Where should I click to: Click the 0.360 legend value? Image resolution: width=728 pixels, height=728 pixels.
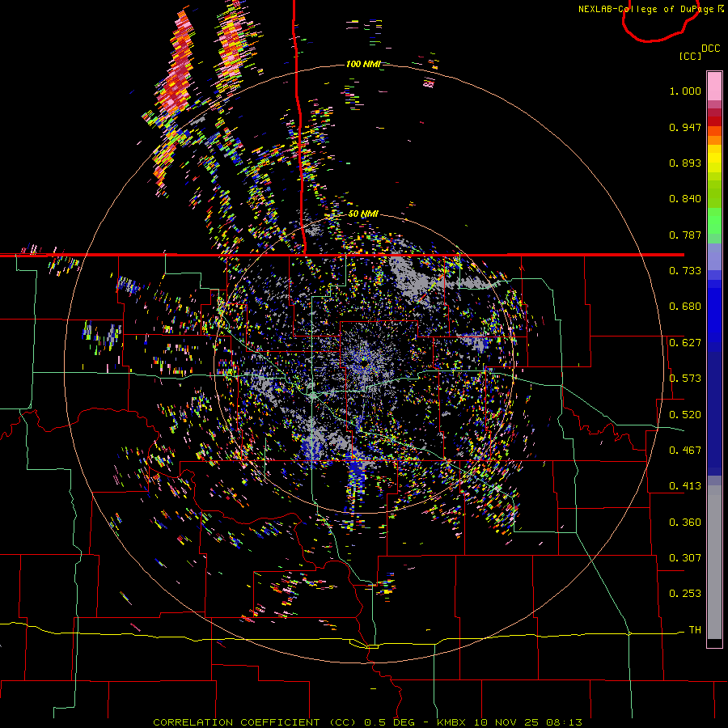click(x=685, y=523)
